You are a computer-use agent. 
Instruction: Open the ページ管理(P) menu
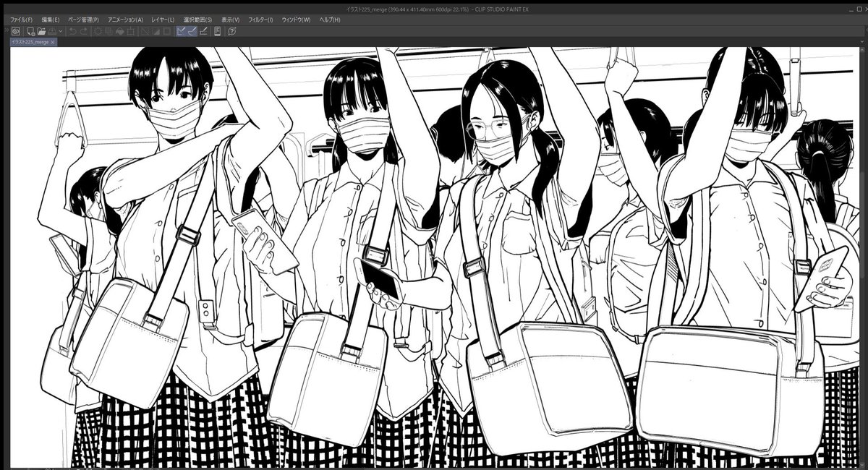point(84,20)
